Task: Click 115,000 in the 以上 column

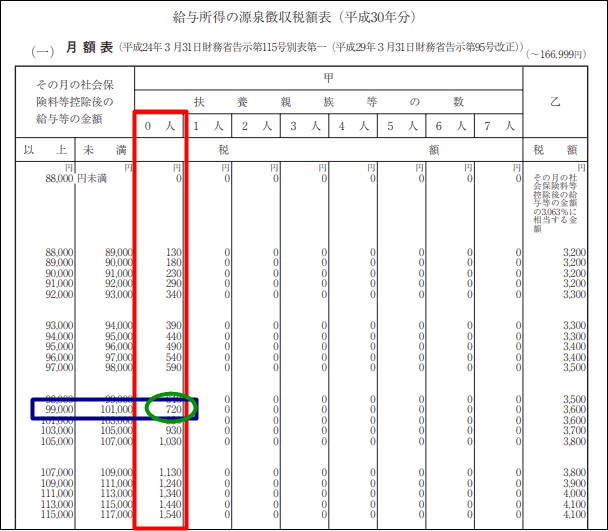Action: pyautogui.click(x=57, y=514)
